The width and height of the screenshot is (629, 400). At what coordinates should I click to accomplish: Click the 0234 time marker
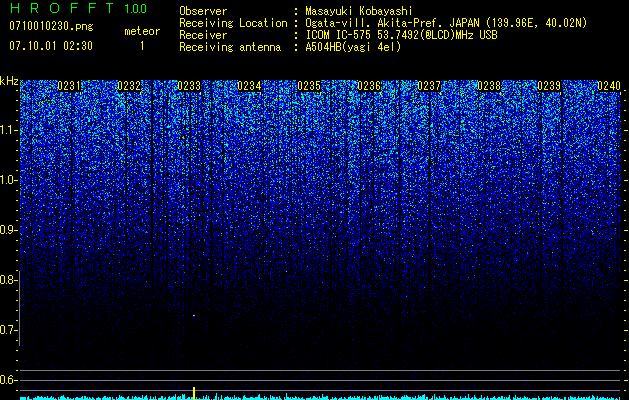click(249, 86)
